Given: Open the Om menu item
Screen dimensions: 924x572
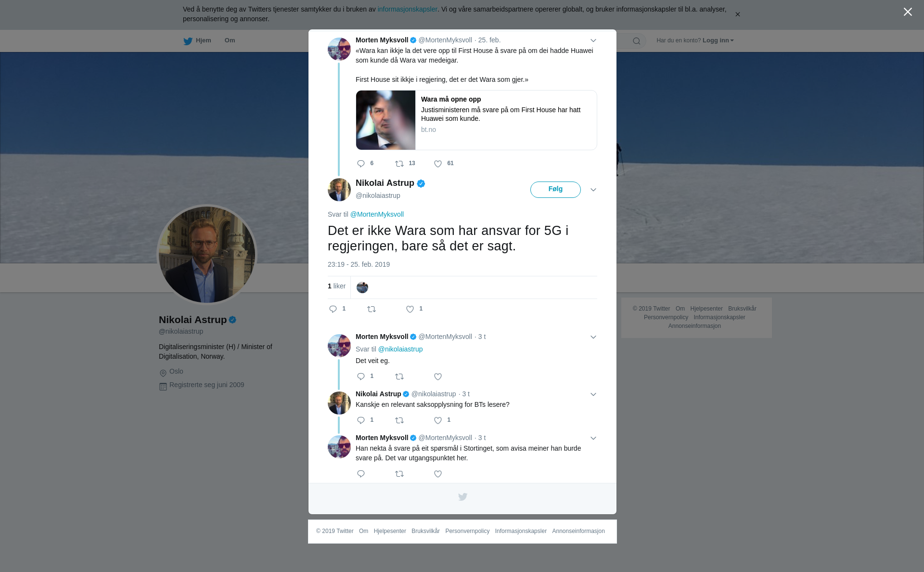Looking at the screenshot, I should click(230, 40).
